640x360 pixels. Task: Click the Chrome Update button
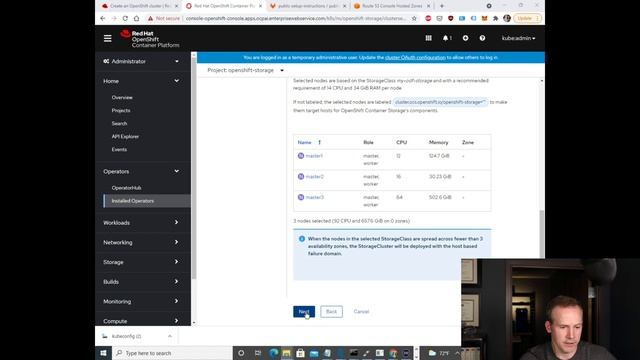pos(527,18)
